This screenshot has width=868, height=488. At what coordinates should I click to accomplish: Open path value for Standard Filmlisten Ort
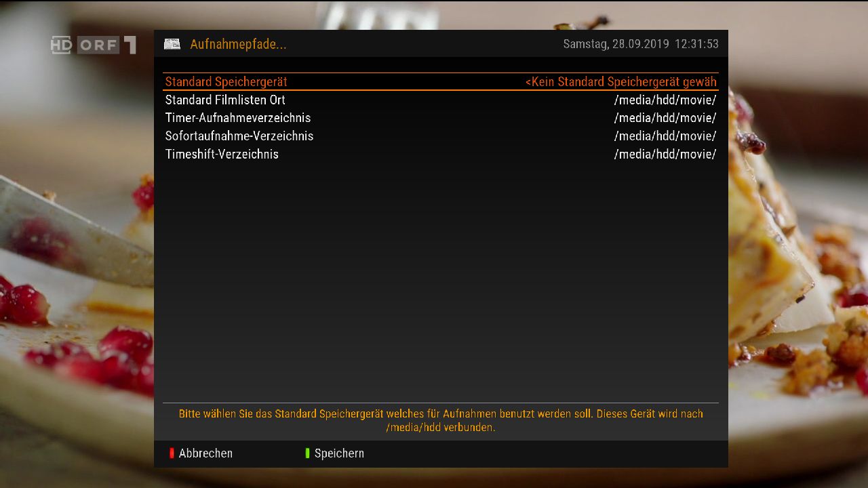[665, 100]
